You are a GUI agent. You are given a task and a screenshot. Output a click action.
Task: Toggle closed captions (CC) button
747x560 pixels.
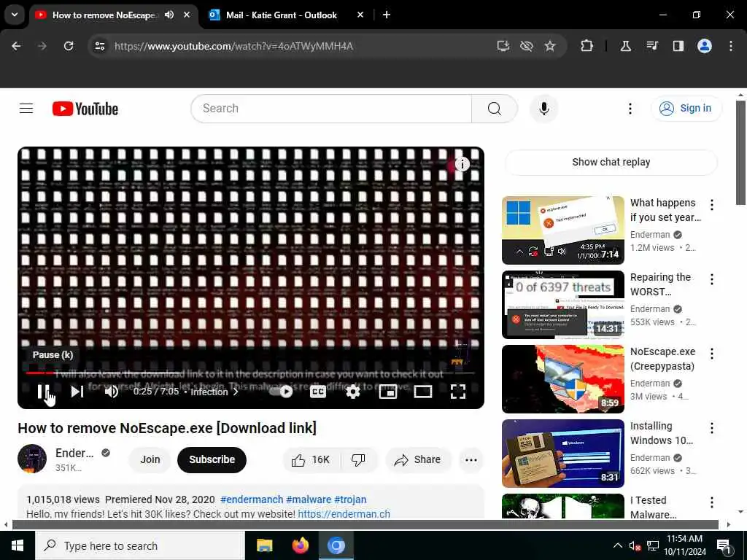point(318,392)
